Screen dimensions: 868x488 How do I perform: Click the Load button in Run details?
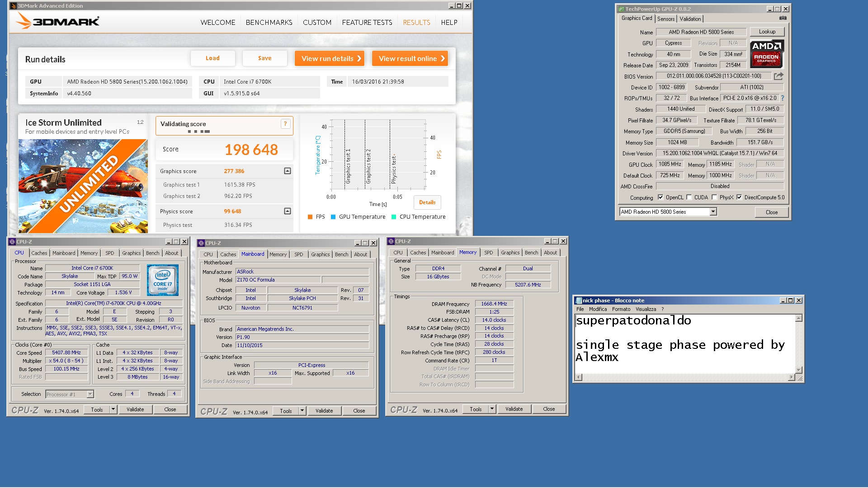[212, 58]
